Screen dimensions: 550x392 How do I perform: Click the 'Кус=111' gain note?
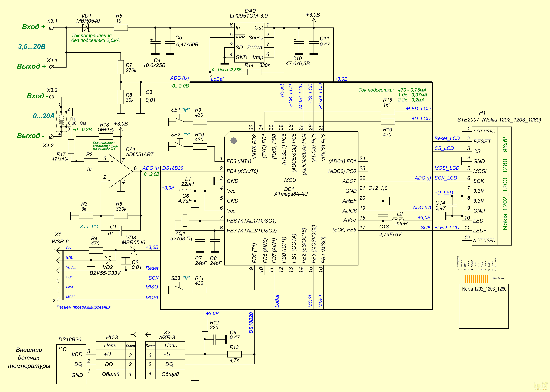[89, 227]
